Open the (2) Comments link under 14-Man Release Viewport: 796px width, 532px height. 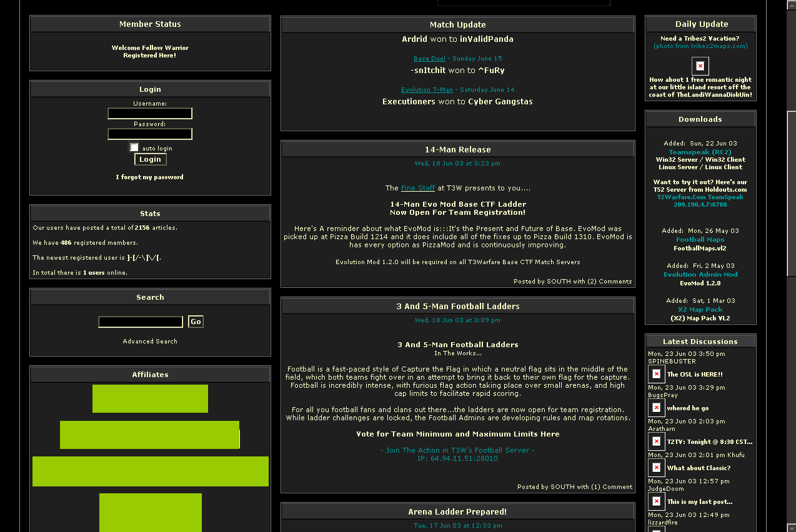pos(610,282)
